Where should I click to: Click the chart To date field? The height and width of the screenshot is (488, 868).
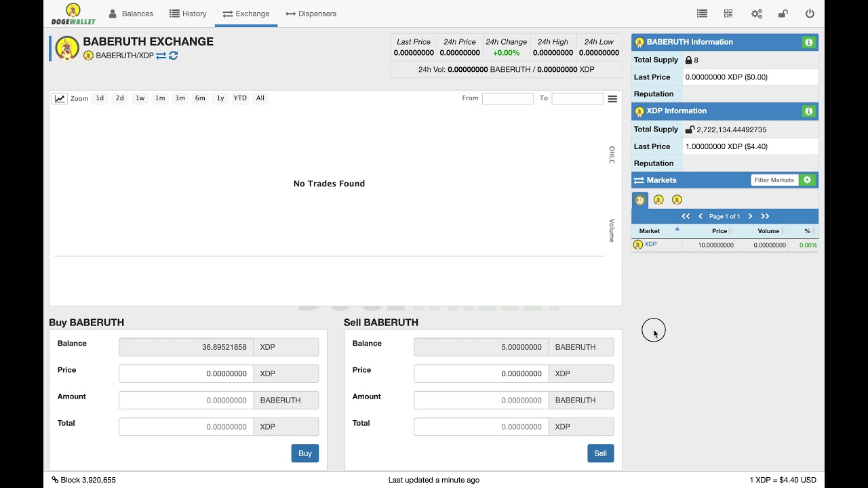pos(577,98)
